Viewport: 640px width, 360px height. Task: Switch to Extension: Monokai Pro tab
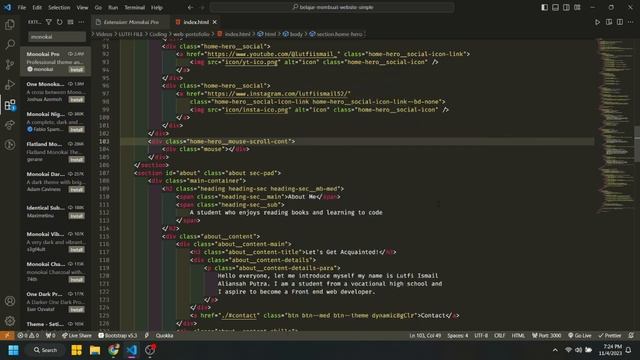click(x=131, y=22)
